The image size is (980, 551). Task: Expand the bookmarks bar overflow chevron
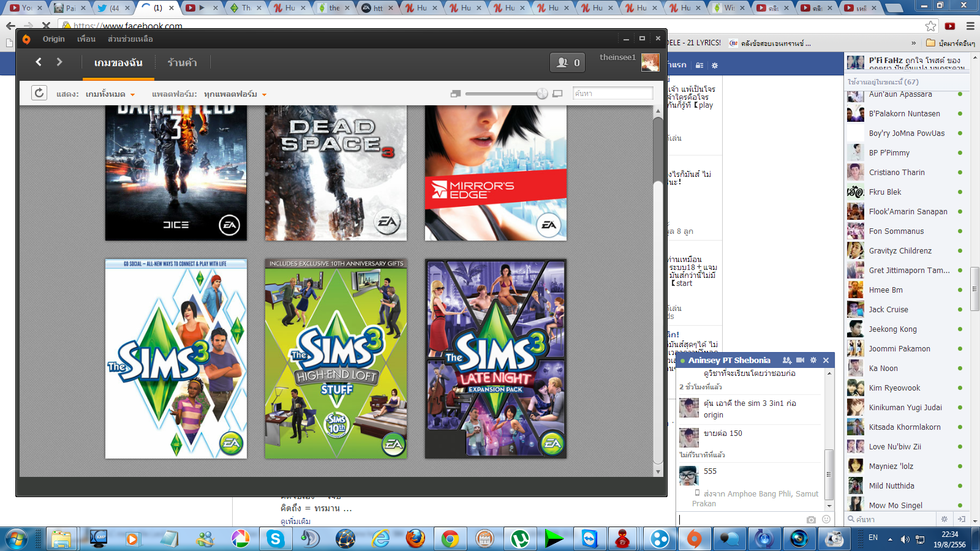pos(914,43)
